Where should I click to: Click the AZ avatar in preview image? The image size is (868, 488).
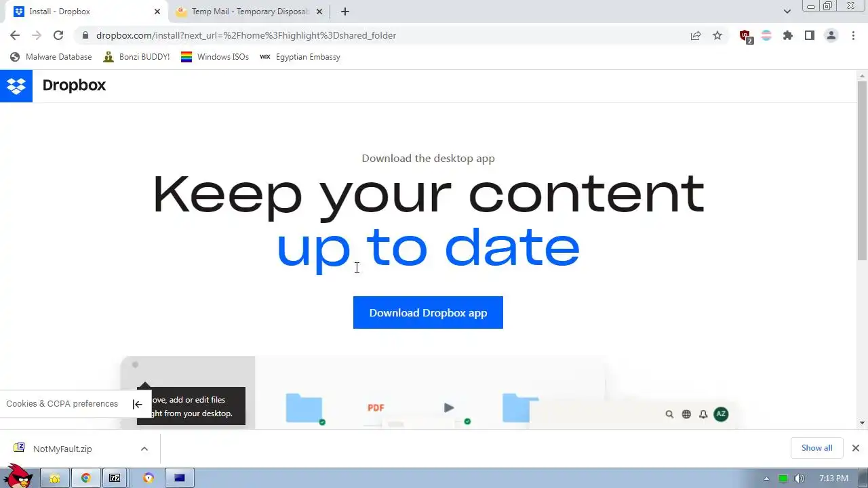pyautogui.click(x=721, y=414)
